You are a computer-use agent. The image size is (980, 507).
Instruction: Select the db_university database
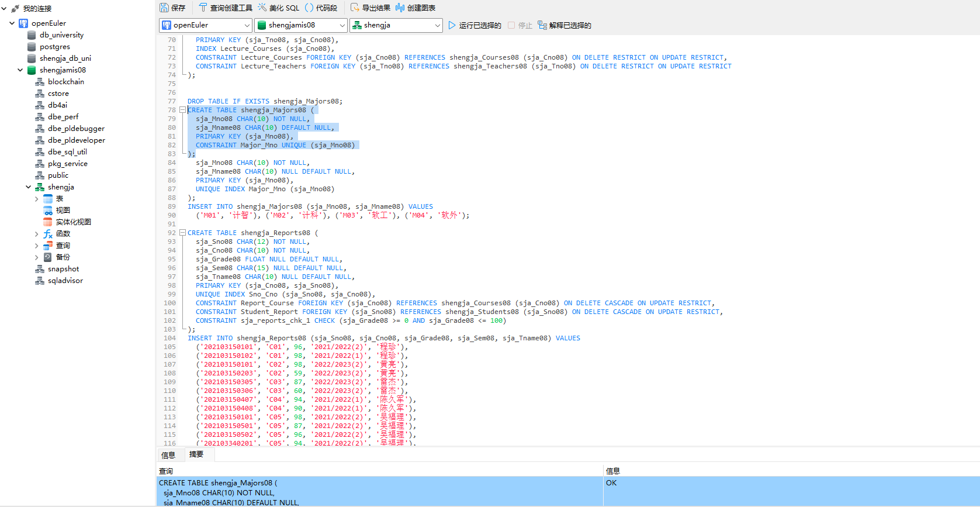coord(61,35)
